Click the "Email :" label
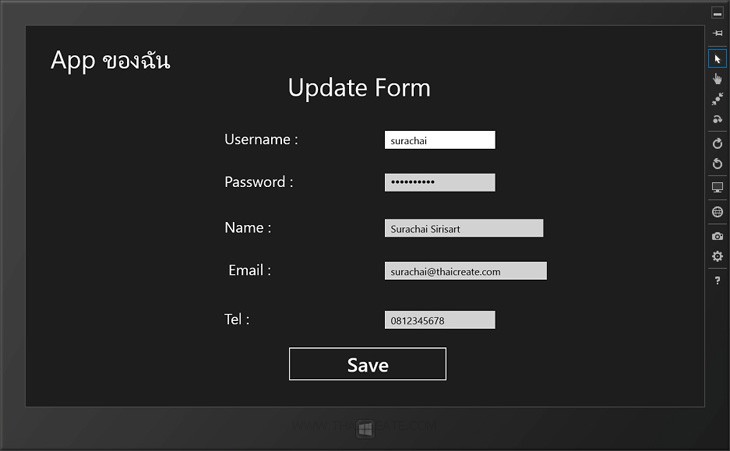Image resolution: width=730 pixels, height=451 pixels. pyautogui.click(x=250, y=270)
